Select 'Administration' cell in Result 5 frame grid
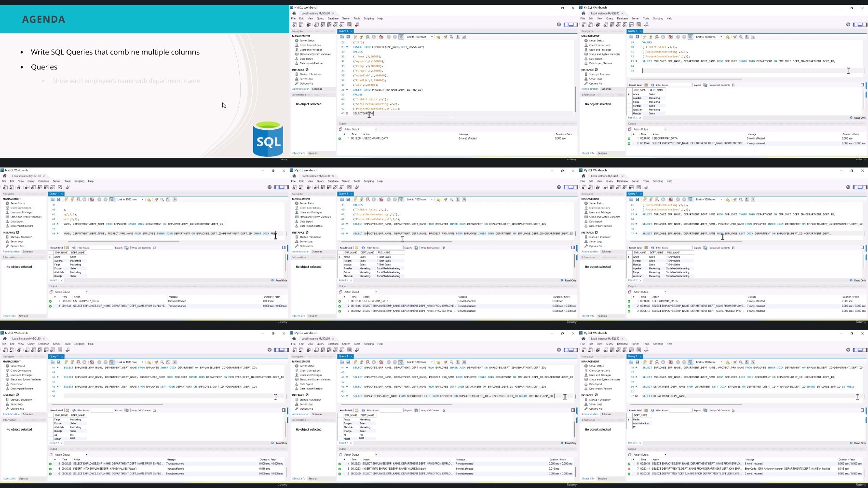Viewport: 868px width, 488px height. (x=641, y=423)
